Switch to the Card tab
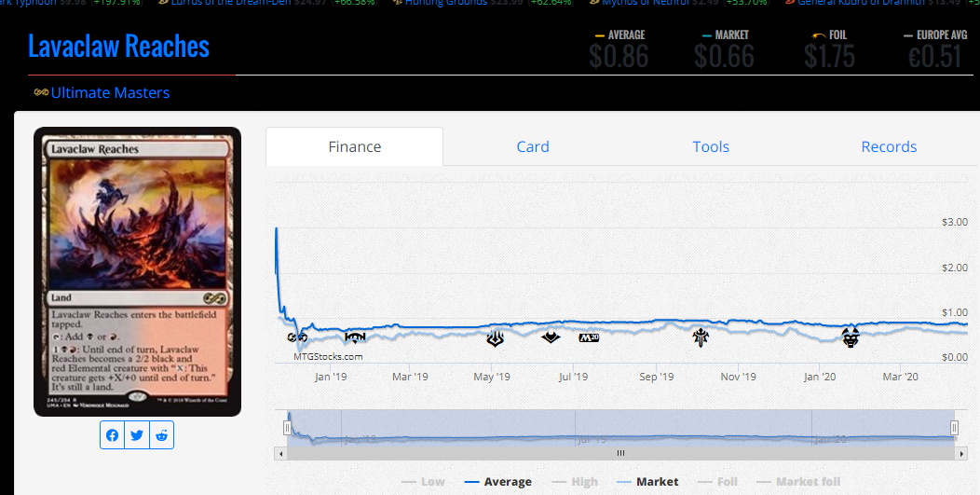The image size is (980, 495). click(x=533, y=146)
